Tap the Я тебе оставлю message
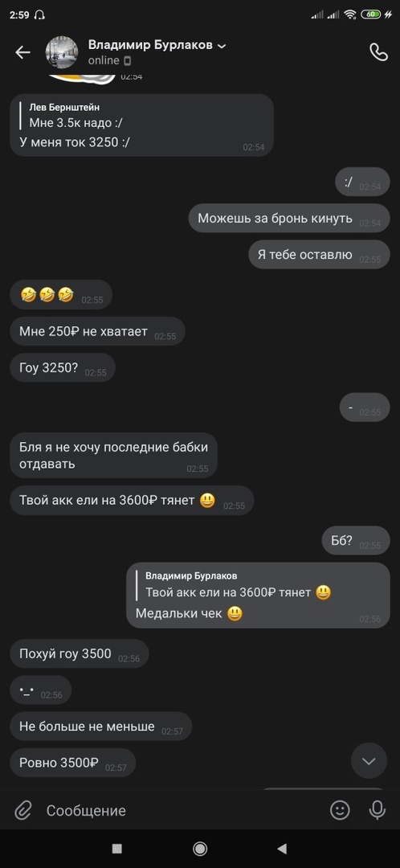400x868 pixels. coord(319,255)
